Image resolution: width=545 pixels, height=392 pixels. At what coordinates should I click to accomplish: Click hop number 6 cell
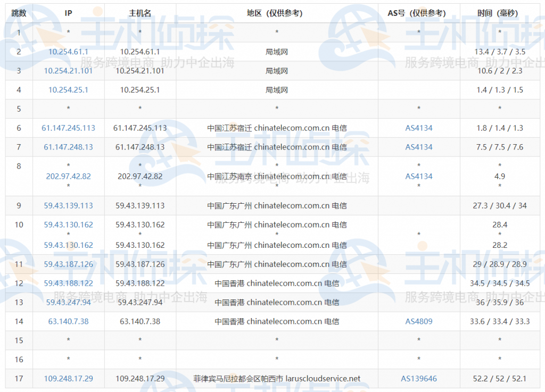click(19, 128)
